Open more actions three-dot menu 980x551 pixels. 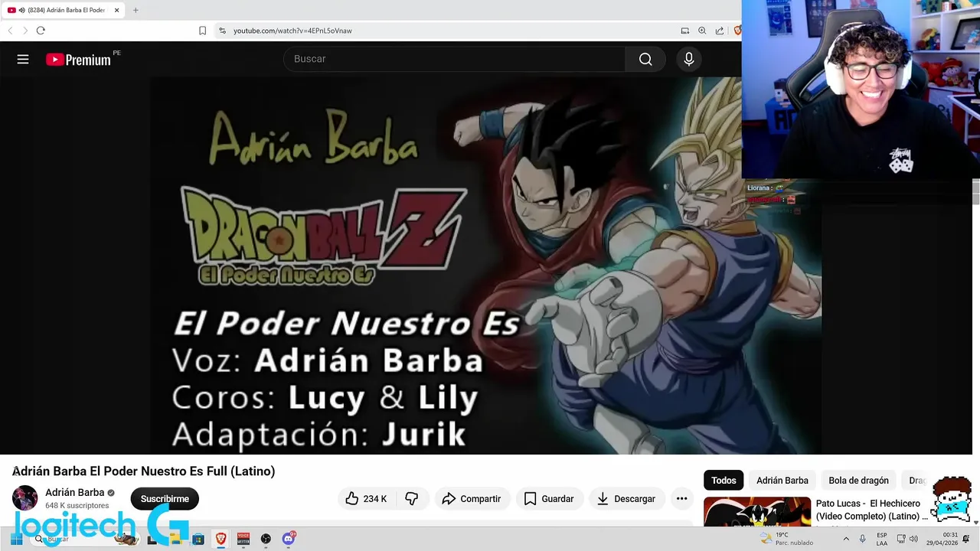coord(681,499)
